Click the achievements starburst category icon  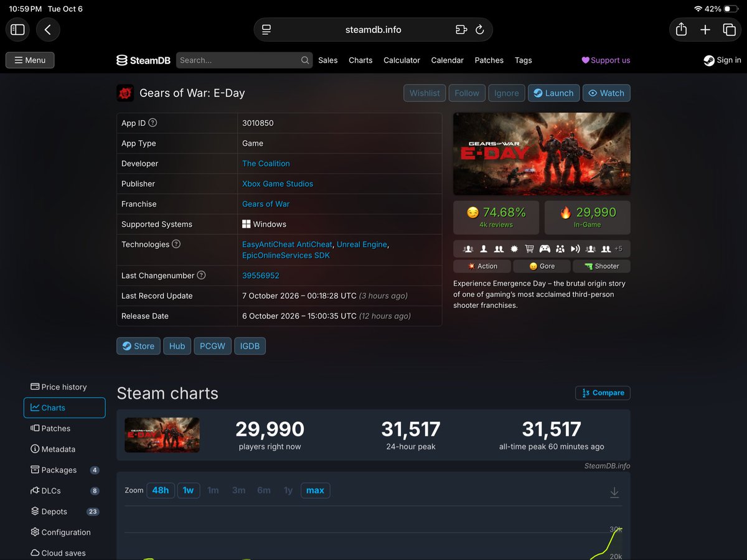514,249
